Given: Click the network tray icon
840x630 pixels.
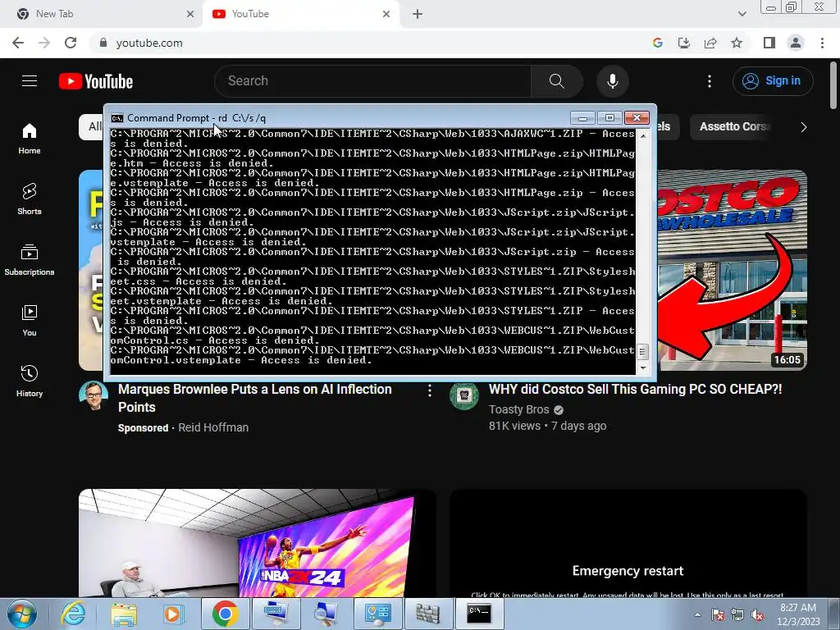Looking at the screenshot, I should (737, 614).
